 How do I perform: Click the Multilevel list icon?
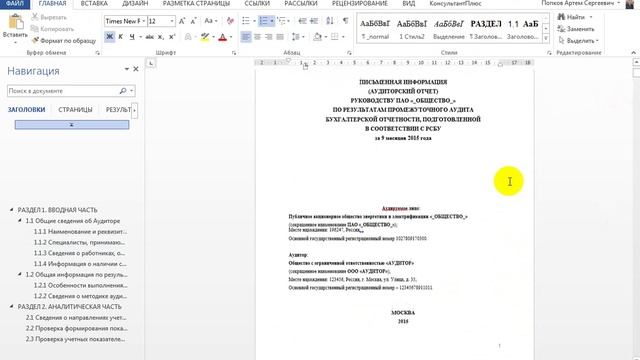coord(281,21)
